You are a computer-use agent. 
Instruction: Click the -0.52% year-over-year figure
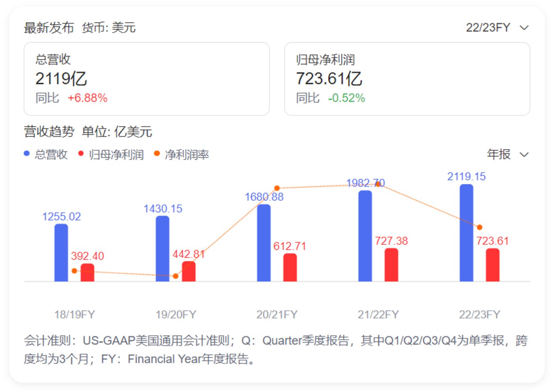346,98
